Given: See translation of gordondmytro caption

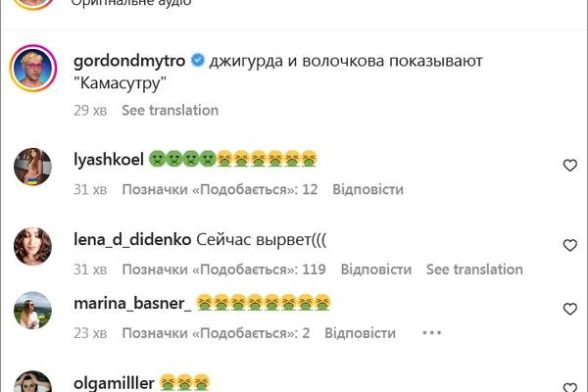Looking at the screenshot, I should click(x=170, y=111).
